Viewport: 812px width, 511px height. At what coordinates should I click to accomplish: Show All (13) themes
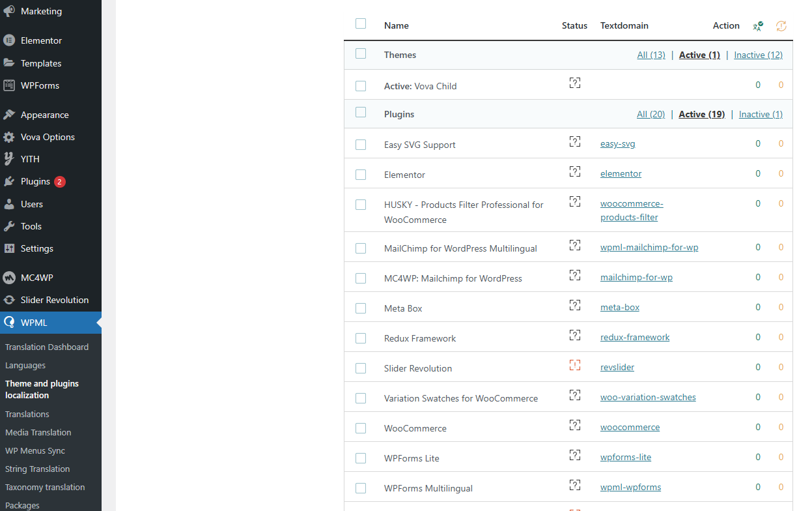651,55
